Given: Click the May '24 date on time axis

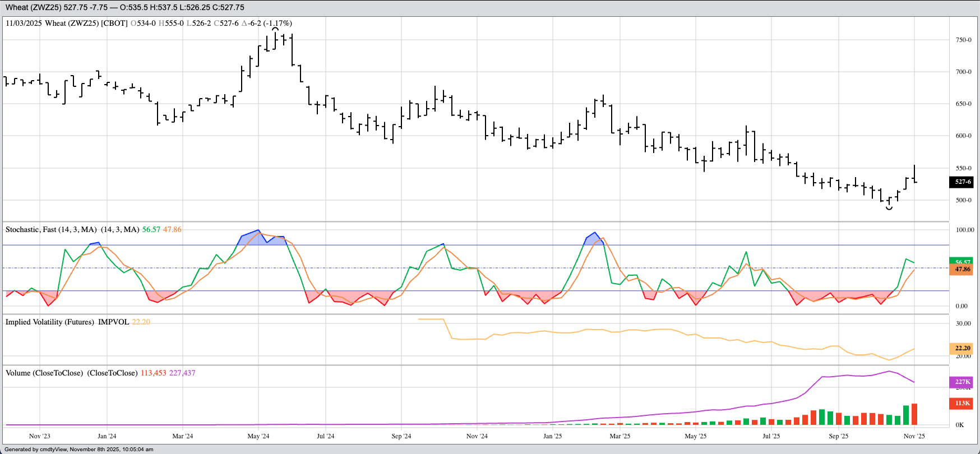Looking at the screenshot, I should (x=258, y=436).
